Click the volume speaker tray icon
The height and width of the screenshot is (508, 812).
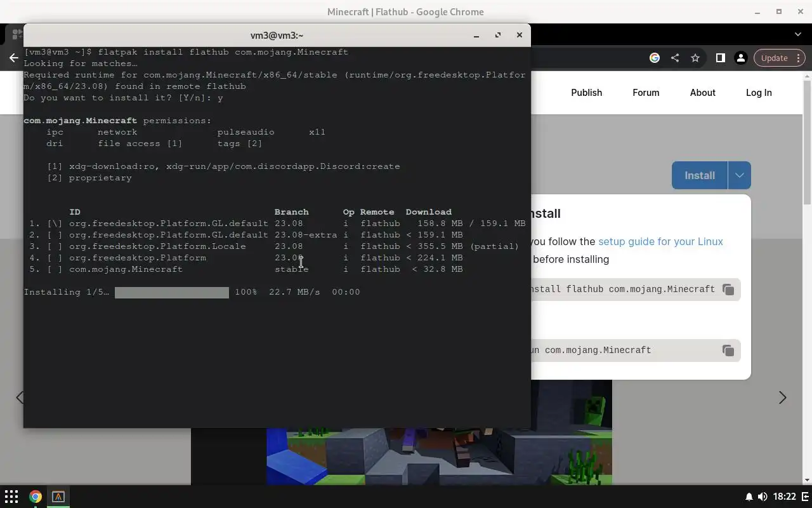(x=762, y=497)
